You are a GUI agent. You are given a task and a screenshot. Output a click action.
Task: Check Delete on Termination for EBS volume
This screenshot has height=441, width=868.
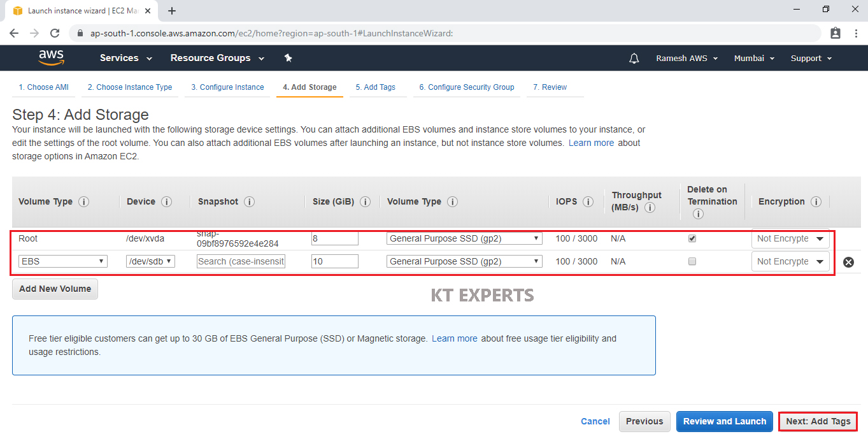tap(692, 261)
